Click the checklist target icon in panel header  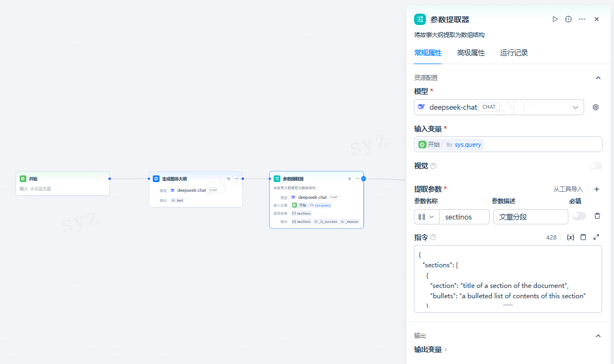tap(568, 19)
